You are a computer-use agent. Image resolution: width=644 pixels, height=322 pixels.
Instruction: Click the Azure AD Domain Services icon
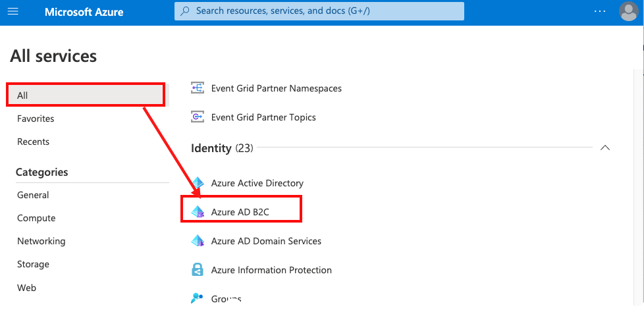click(x=198, y=241)
